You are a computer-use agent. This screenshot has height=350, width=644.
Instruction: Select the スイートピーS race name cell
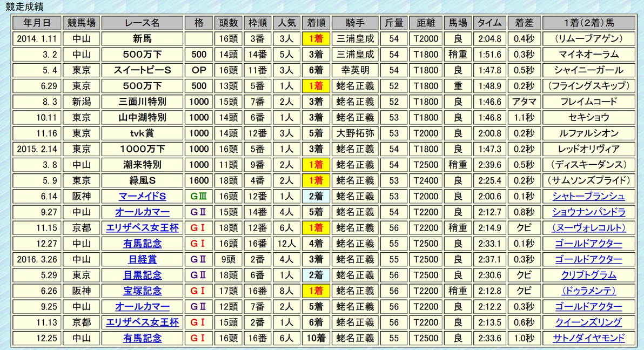(x=142, y=70)
